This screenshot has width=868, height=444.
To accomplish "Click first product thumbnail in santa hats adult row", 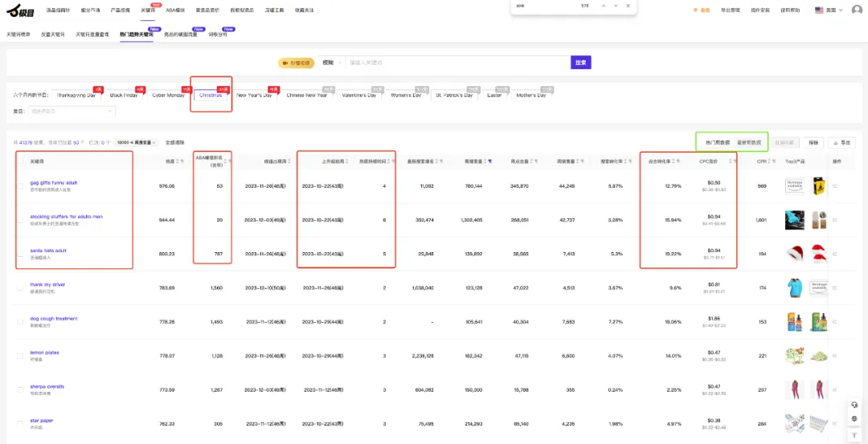I will (795, 254).
